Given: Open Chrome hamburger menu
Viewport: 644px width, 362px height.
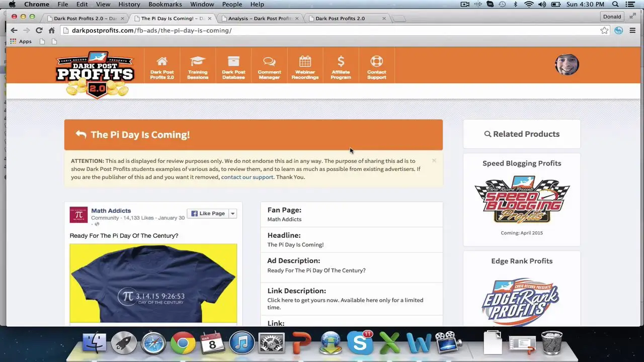Looking at the screenshot, I should (x=632, y=30).
